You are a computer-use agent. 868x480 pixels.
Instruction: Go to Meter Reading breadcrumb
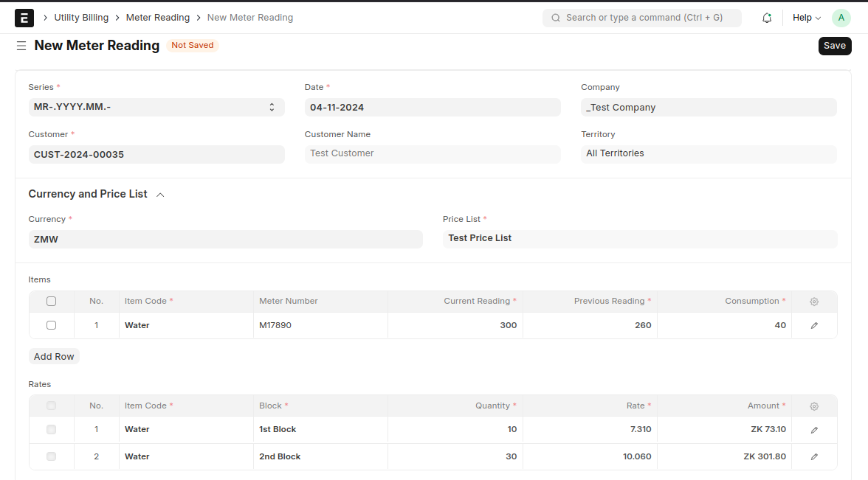coord(158,18)
